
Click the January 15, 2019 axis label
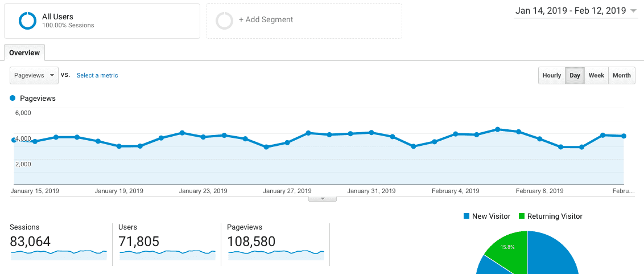pos(35,191)
